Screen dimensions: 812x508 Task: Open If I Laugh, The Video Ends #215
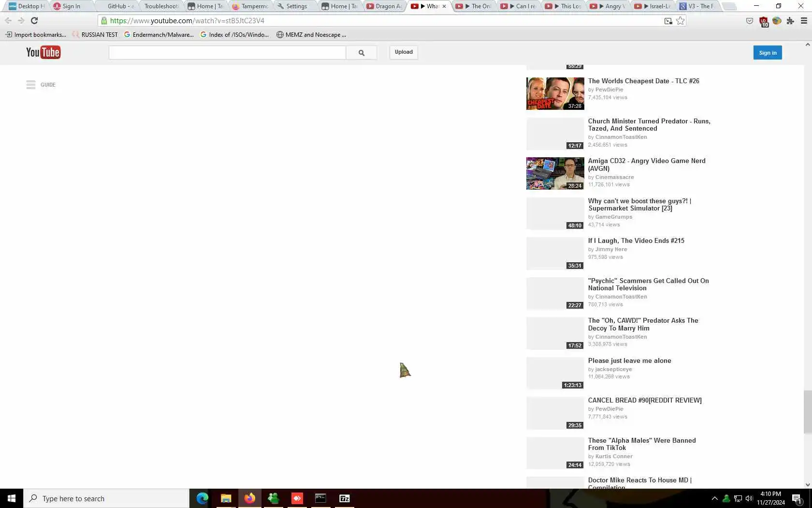pyautogui.click(x=636, y=240)
